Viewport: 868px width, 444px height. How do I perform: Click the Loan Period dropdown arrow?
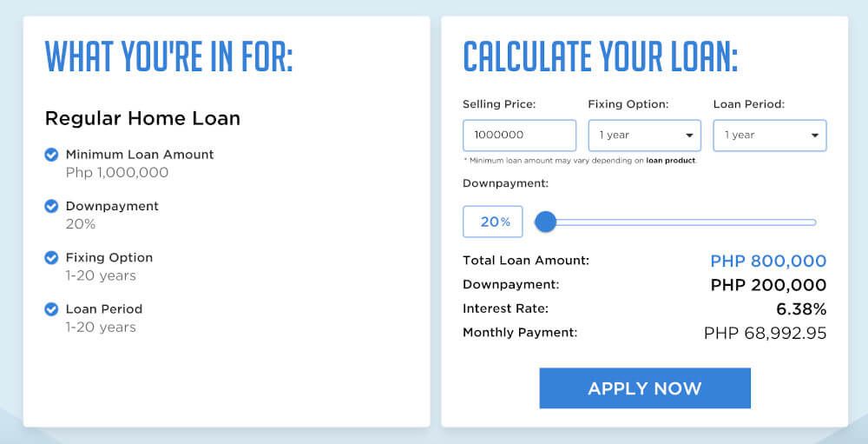[x=815, y=136]
